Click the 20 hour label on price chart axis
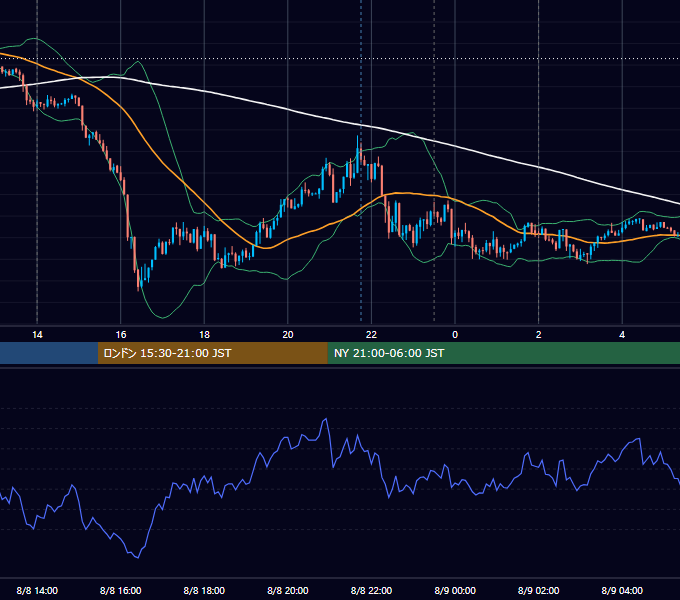This screenshot has width=680, height=600. click(288, 335)
